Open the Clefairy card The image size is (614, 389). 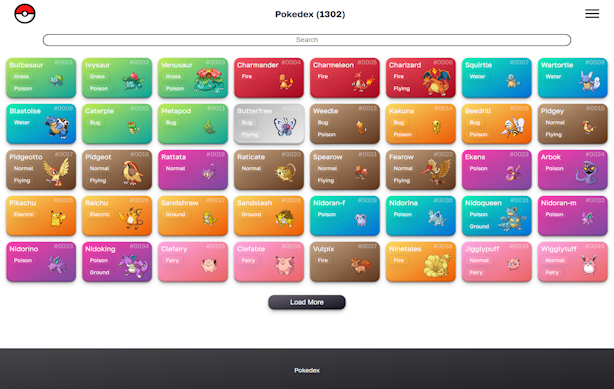[x=193, y=261]
